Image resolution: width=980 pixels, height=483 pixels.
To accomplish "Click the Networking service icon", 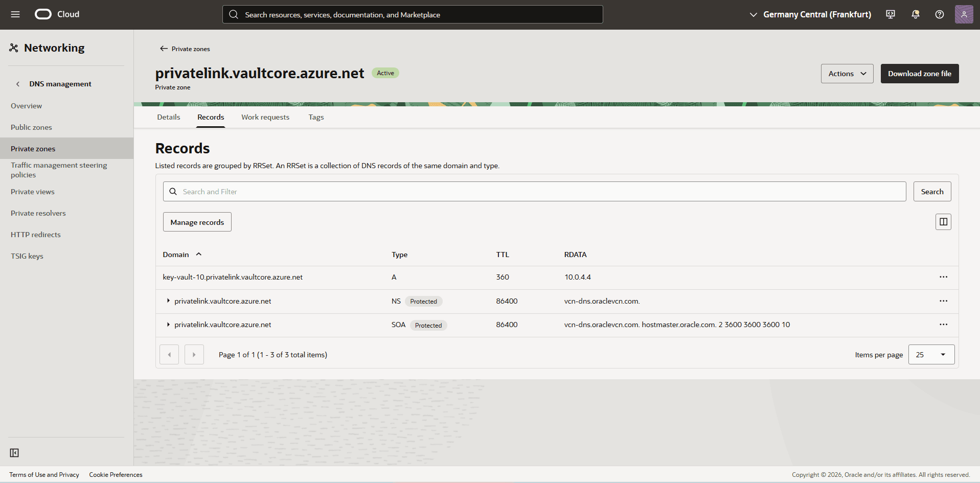I will [x=14, y=48].
